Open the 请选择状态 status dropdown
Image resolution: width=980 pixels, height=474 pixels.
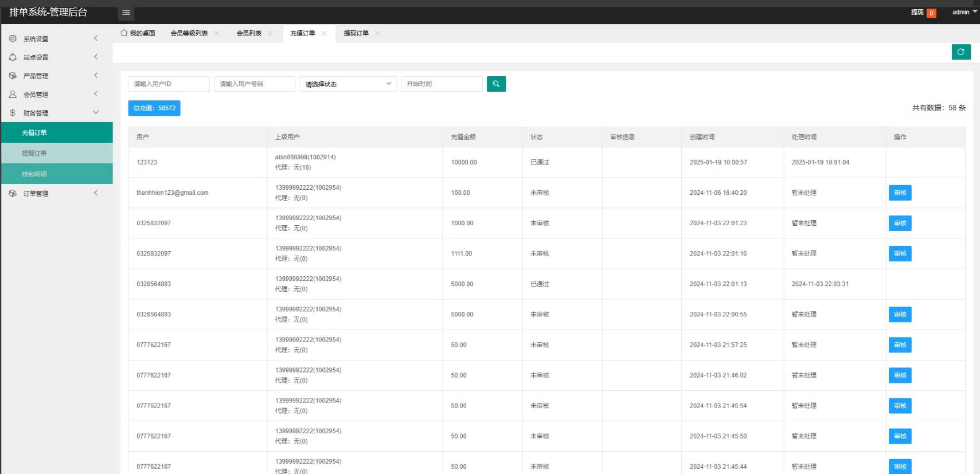point(348,84)
